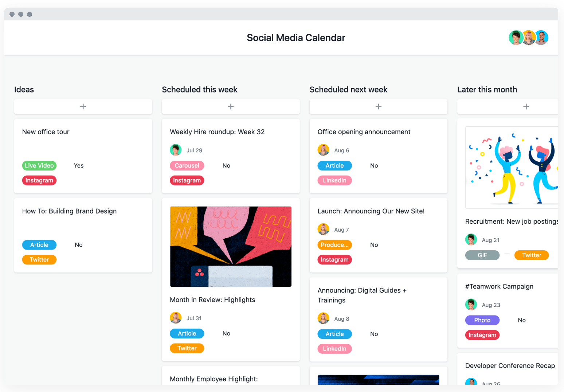Add a new task to the Ideas column
The image size is (564, 392).
[x=83, y=106]
